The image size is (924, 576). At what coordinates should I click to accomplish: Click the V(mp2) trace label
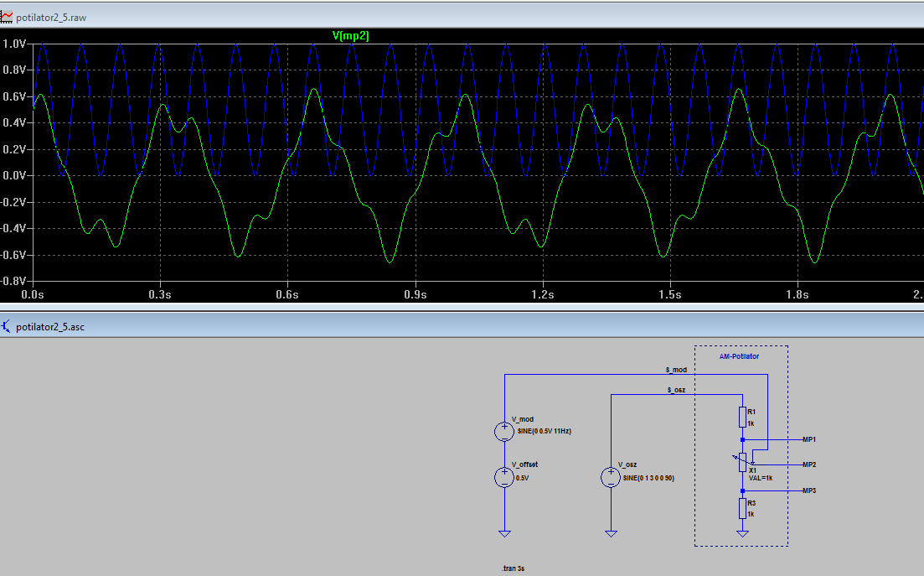tap(351, 35)
